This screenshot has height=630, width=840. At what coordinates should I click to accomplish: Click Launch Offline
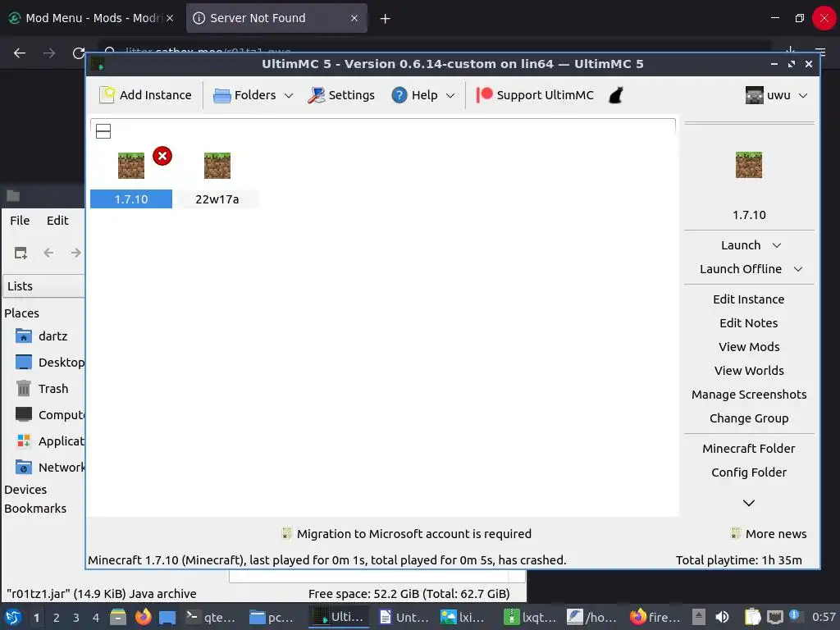[741, 269]
